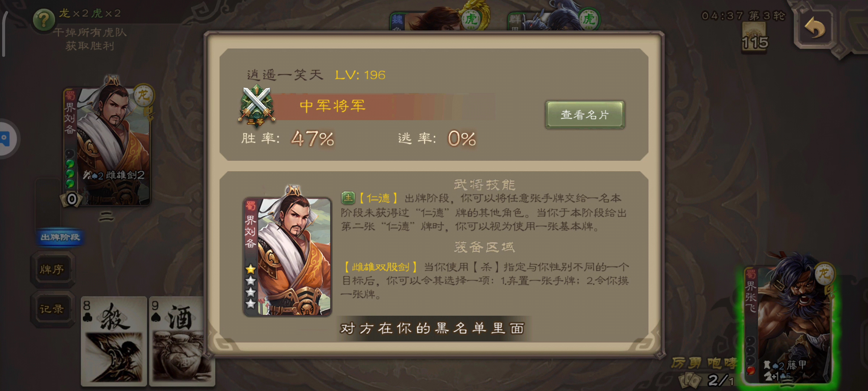Open the 记录 log button
Viewport: 868px width, 391px height.
pos(53,309)
